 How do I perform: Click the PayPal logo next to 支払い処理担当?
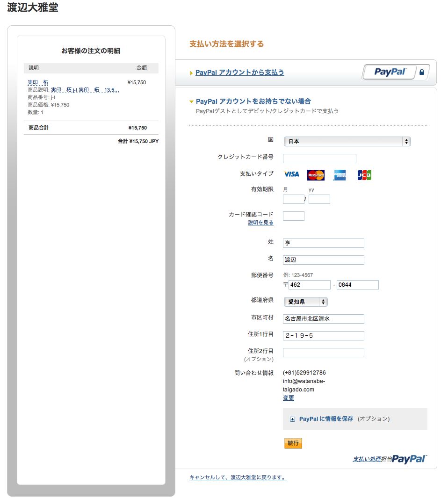pos(410,459)
